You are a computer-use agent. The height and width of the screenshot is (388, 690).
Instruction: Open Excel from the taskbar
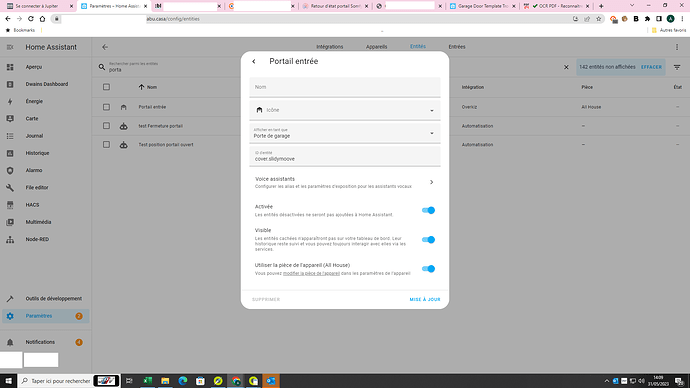point(147,381)
